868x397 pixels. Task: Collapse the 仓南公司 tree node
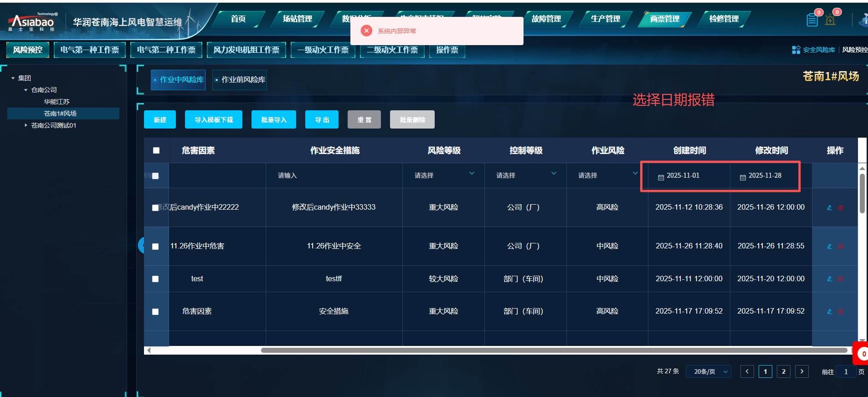(x=26, y=90)
